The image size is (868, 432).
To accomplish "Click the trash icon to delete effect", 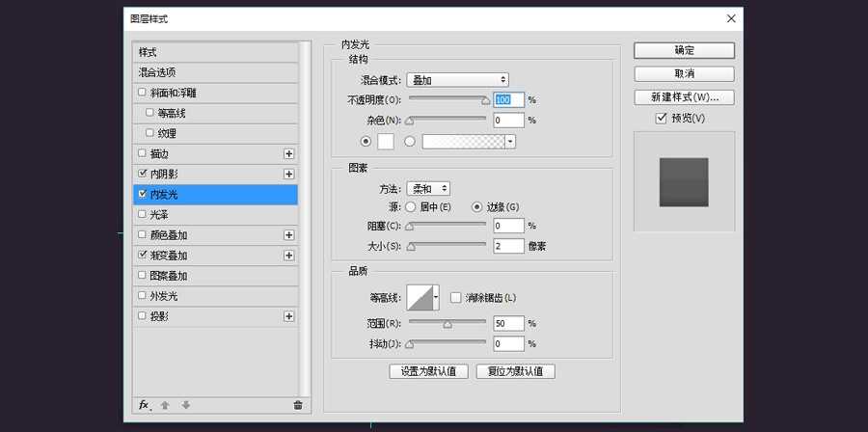I will point(297,405).
